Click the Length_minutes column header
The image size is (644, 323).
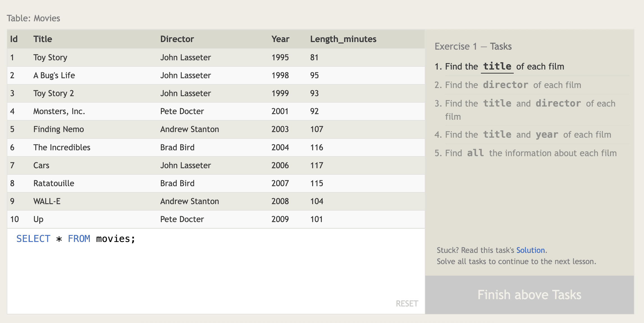pyautogui.click(x=343, y=39)
